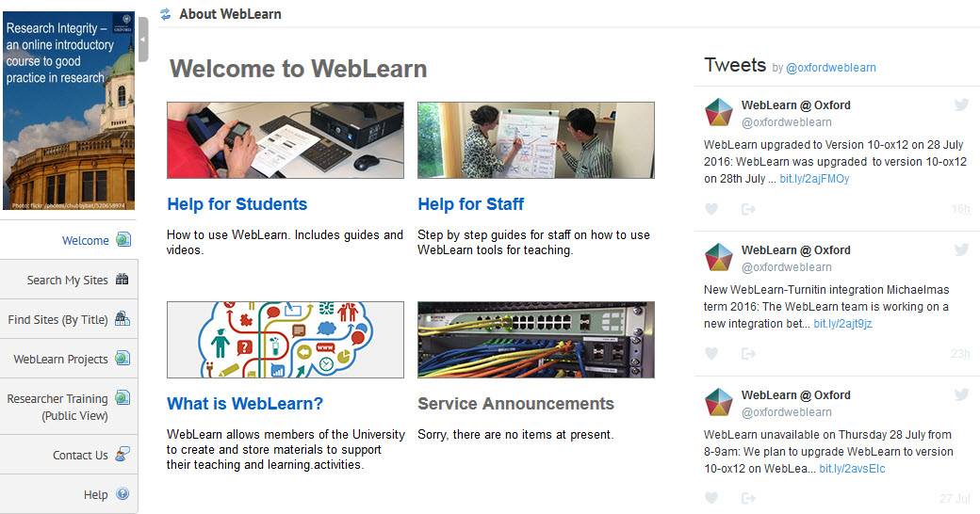Share the first tweet about Version 10-ox12

(x=748, y=209)
